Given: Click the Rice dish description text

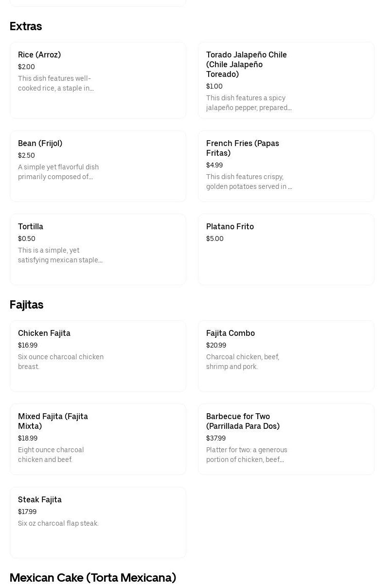Looking at the screenshot, I should [x=56, y=83].
